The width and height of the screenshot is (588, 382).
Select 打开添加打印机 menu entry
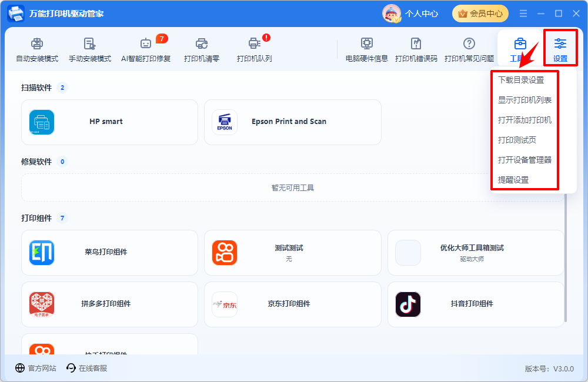click(524, 120)
